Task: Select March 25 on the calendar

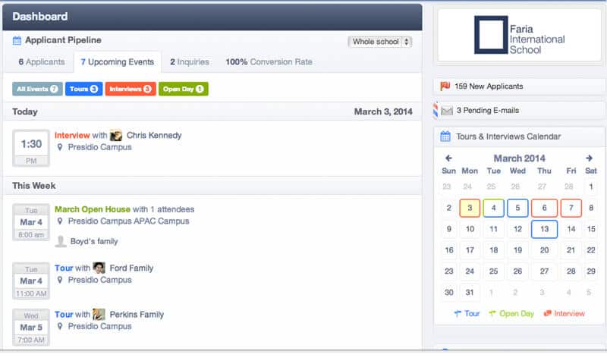Action: click(x=493, y=271)
